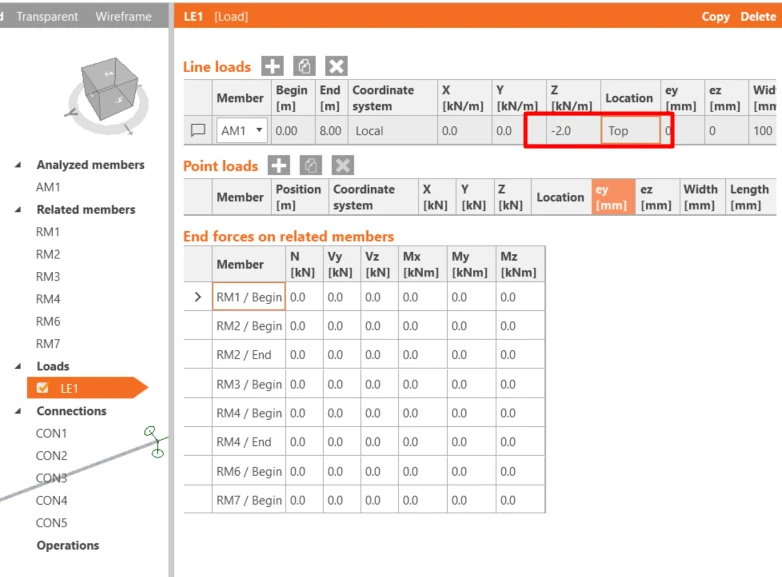Switch to Wireframe view mode
The height and width of the screenshot is (577, 782).
(x=123, y=16)
